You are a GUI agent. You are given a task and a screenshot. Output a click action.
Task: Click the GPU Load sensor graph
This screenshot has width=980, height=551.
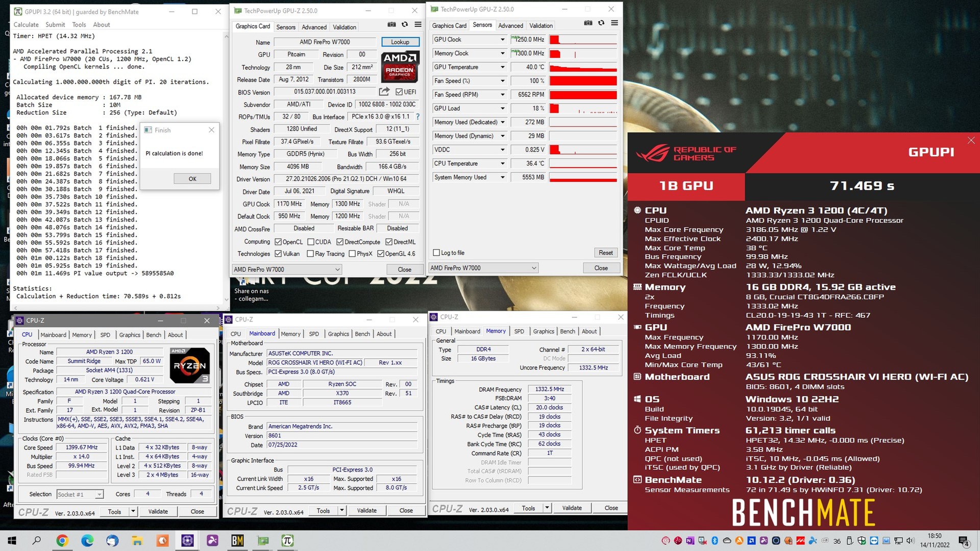(583, 108)
